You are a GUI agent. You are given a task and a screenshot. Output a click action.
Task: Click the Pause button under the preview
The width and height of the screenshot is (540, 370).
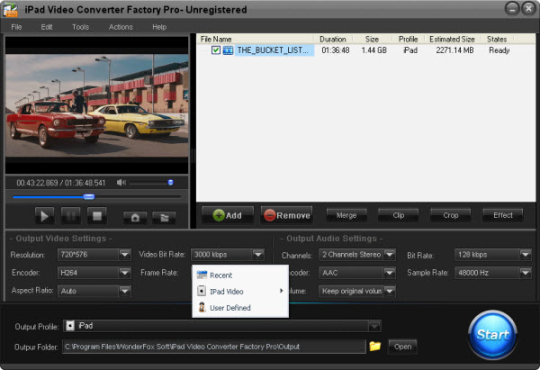pyautogui.click(x=71, y=216)
